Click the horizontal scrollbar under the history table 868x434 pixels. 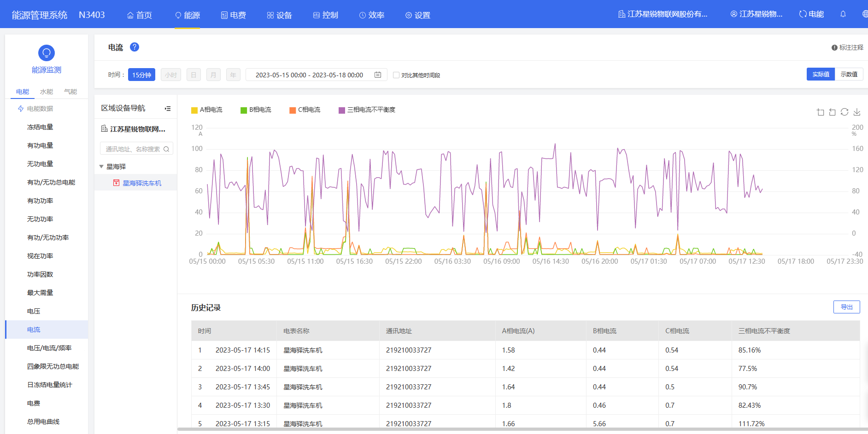[x=522, y=429]
